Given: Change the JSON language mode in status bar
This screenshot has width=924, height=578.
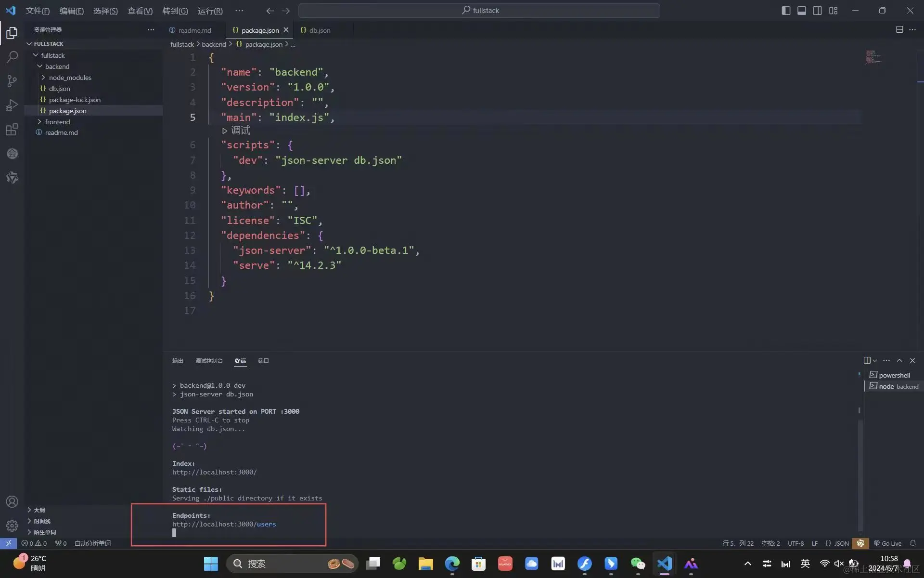Looking at the screenshot, I should (x=838, y=543).
